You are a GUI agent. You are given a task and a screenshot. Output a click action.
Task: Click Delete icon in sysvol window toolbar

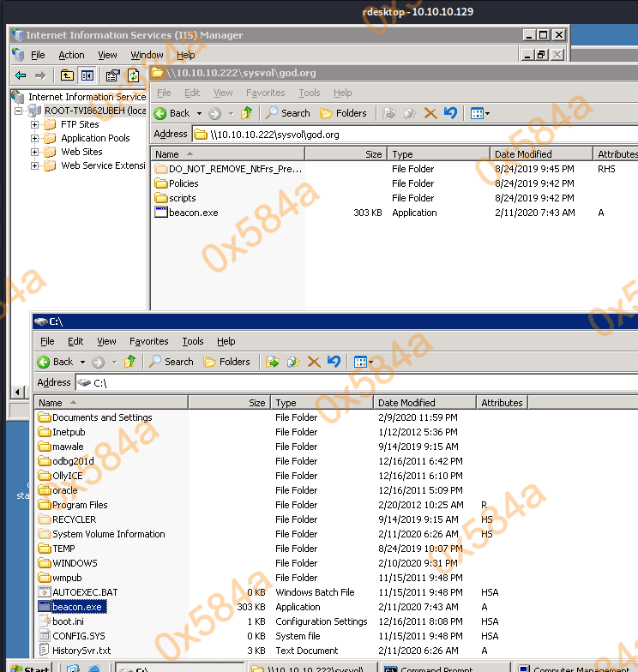coord(430,113)
